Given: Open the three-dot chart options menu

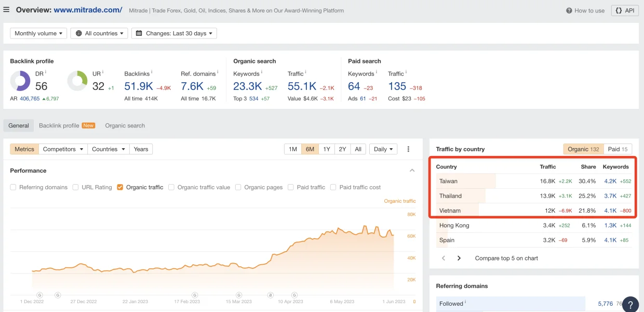Looking at the screenshot, I should pyautogui.click(x=408, y=149).
